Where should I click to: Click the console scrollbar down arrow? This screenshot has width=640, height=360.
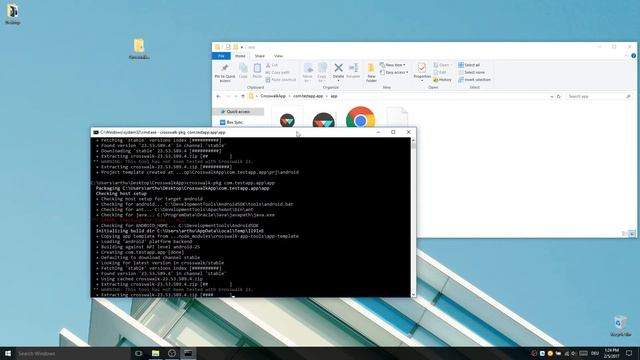click(x=413, y=294)
